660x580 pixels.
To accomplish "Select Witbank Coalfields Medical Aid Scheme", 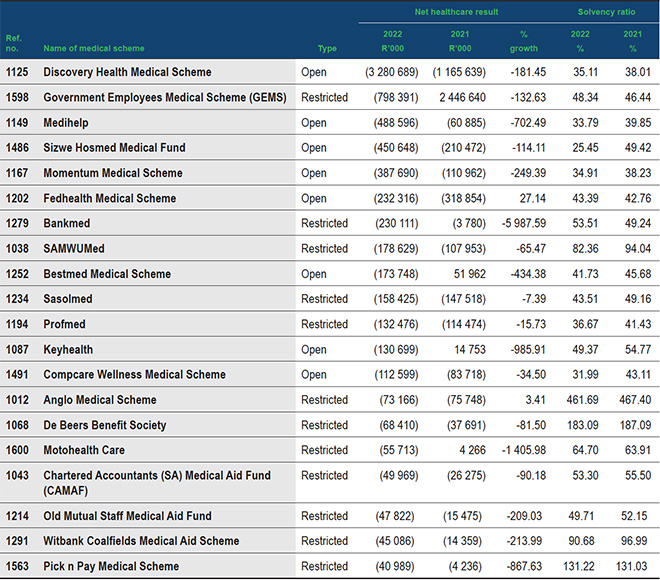I will [141, 541].
